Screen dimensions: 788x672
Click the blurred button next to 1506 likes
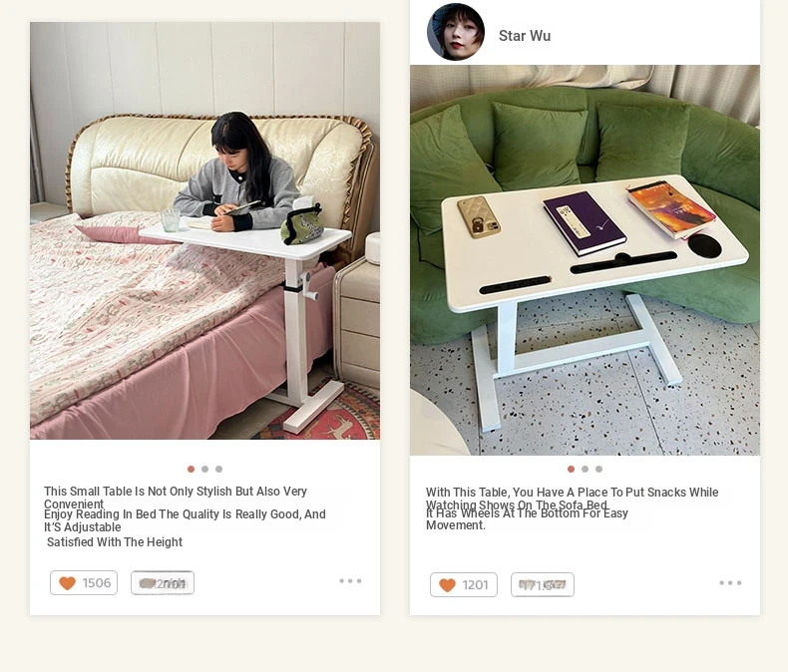(163, 583)
